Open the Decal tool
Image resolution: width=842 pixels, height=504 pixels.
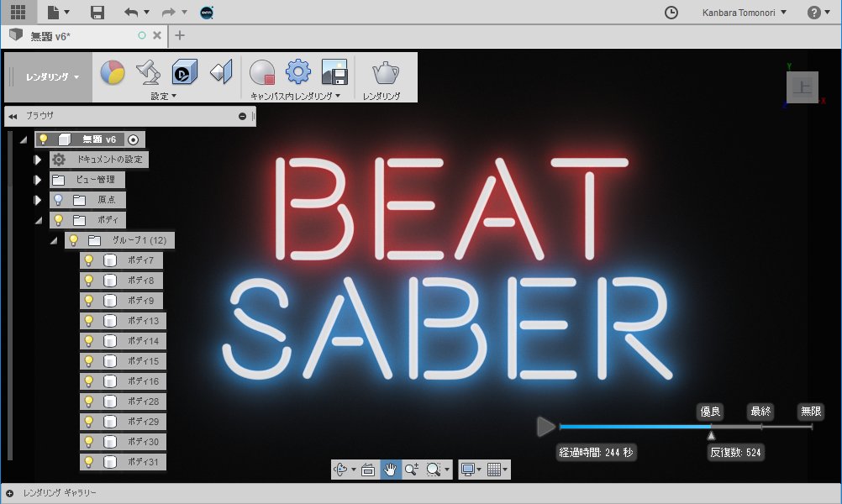(x=184, y=72)
